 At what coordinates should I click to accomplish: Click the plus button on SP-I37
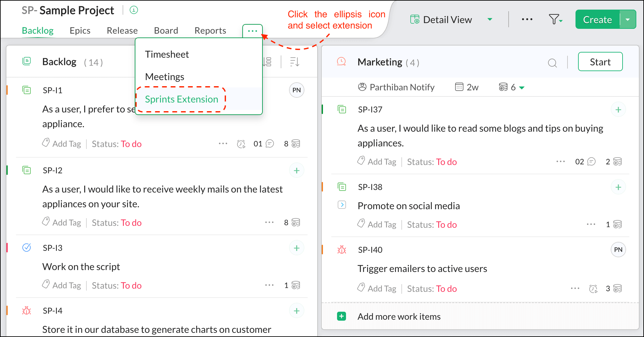[618, 110]
